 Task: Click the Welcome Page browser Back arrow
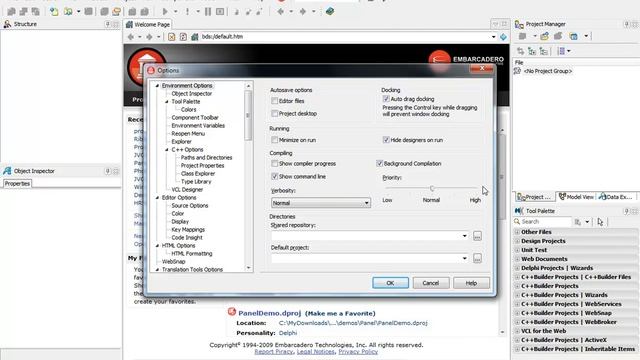[x=131, y=37]
